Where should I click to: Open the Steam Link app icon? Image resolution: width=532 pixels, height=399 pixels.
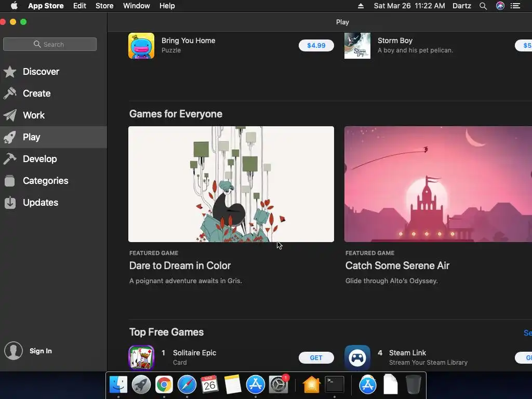click(x=357, y=357)
